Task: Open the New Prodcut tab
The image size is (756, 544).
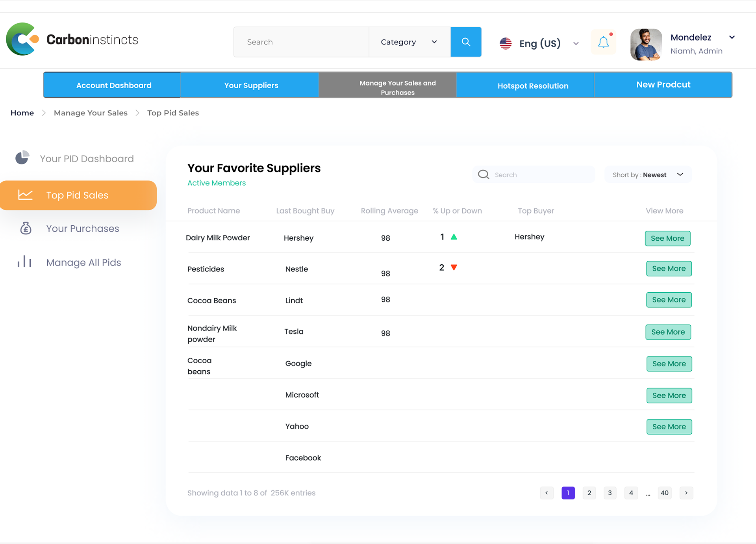Action: pos(663,85)
